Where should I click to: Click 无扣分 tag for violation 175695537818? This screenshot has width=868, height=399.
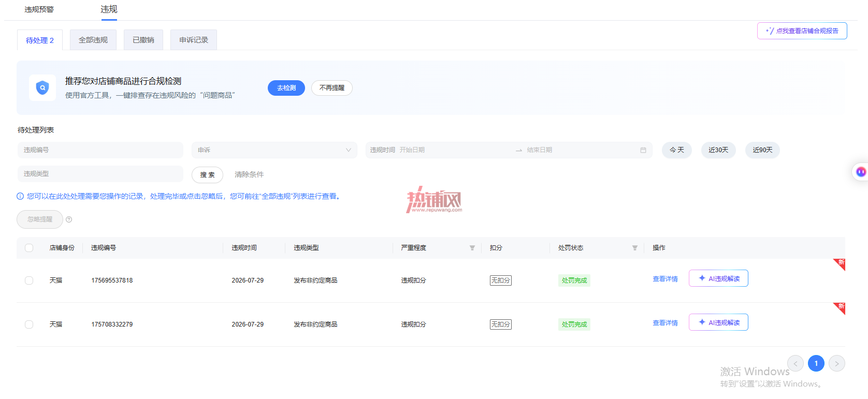tap(501, 280)
